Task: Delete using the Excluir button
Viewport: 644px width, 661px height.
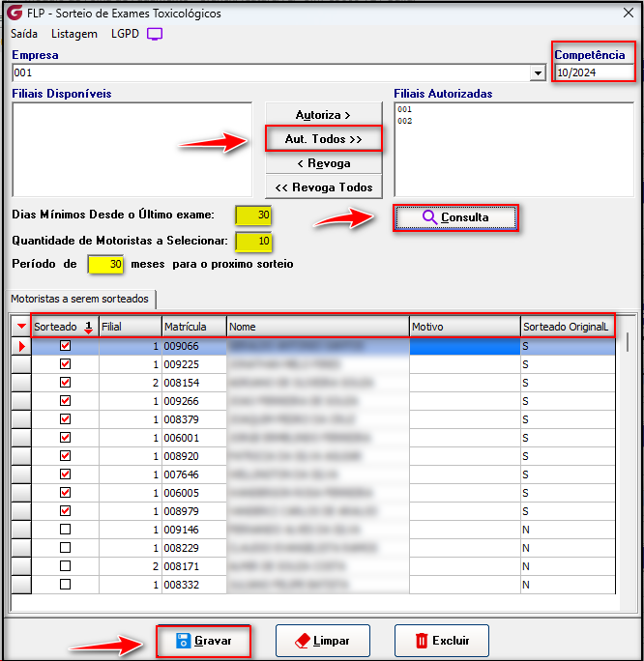Action: (442, 641)
